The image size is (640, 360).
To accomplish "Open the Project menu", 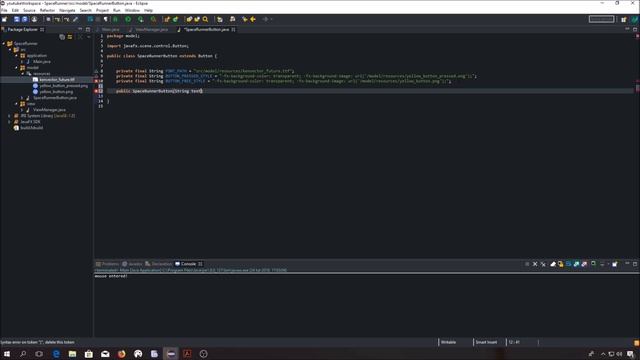I will click(102, 10).
